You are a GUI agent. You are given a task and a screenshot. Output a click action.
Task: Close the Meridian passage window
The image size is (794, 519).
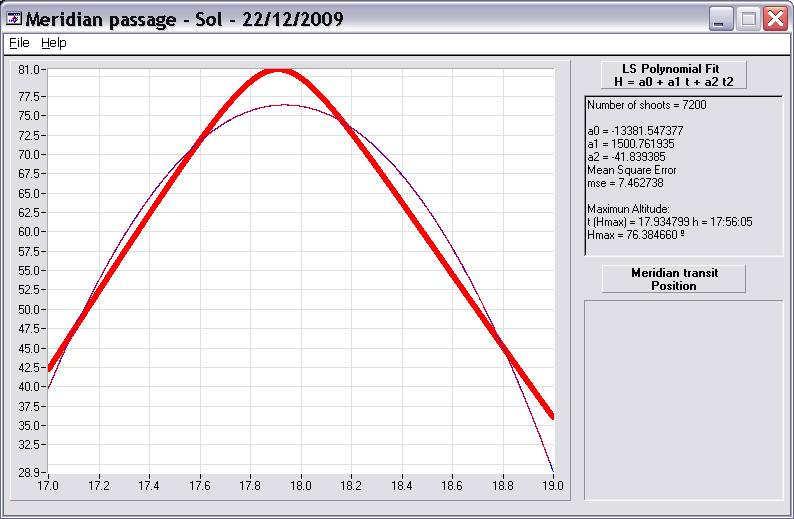click(775, 19)
